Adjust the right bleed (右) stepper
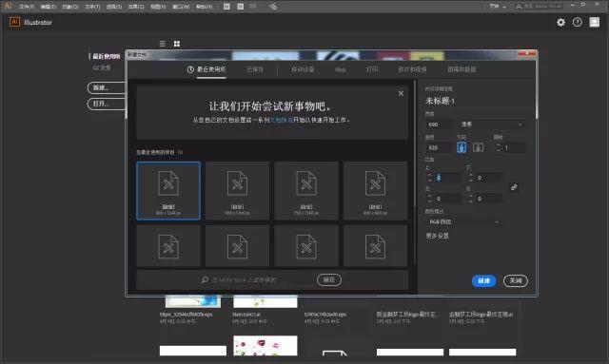The height and width of the screenshot is (364, 609). click(x=471, y=199)
